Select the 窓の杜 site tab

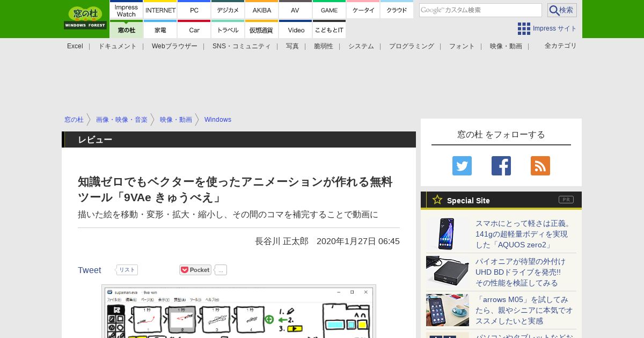tap(126, 30)
